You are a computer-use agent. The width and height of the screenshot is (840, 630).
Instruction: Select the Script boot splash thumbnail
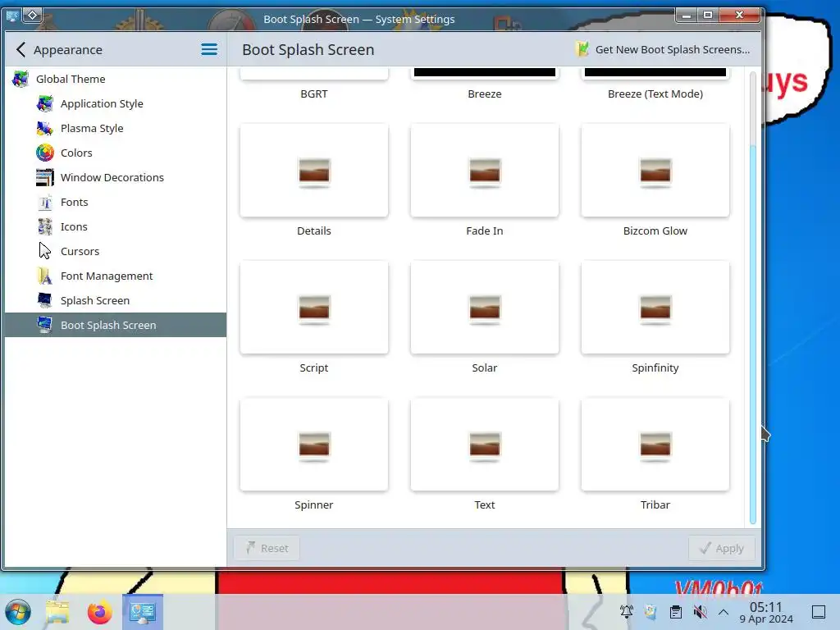click(314, 308)
